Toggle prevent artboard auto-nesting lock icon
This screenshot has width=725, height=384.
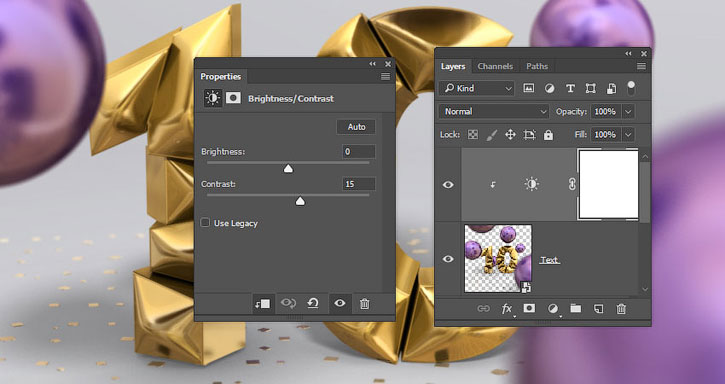point(529,135)
